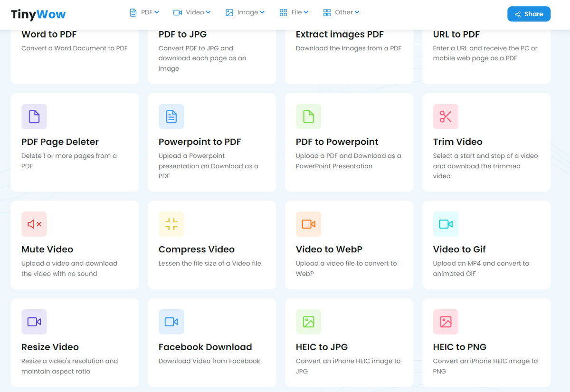Click the Compress Video yellow icon
570x392 pixels.
point(171,224)
